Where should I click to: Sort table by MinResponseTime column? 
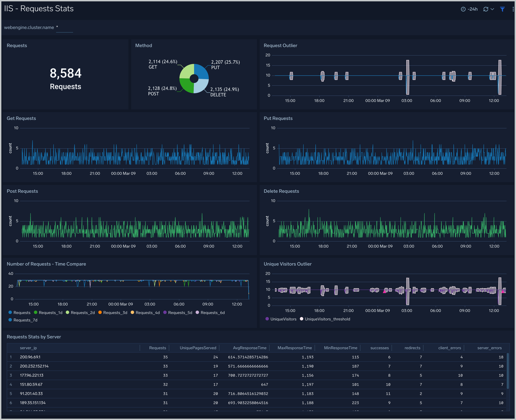coord(341,348)
